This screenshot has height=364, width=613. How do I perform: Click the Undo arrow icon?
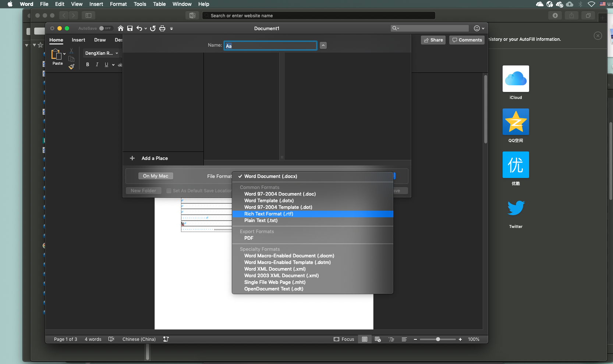point(139,28)
